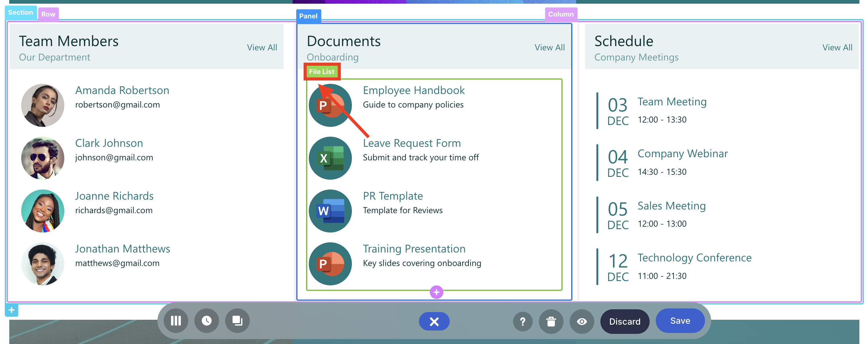
Task: Click View All in Documents panel
Action: (549, 48)
